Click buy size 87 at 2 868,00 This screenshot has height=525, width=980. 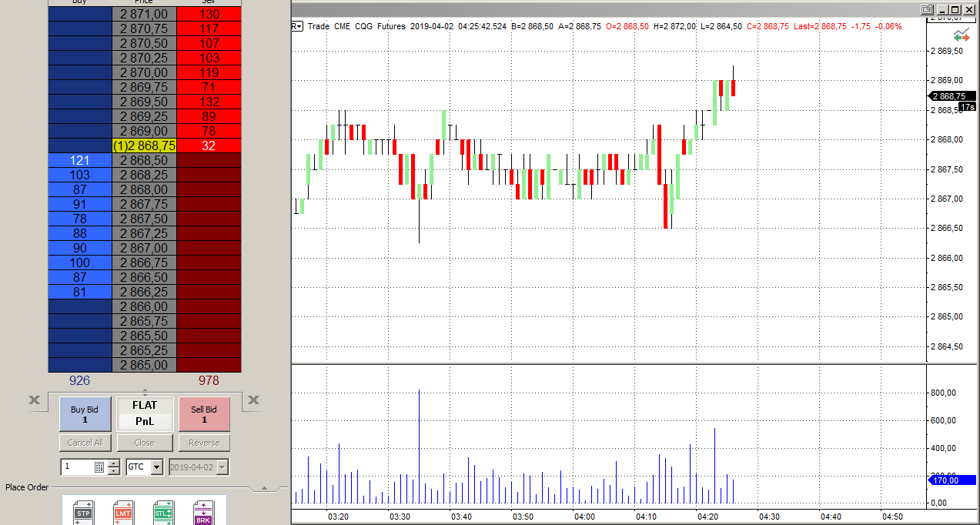[x=80, y=189]
